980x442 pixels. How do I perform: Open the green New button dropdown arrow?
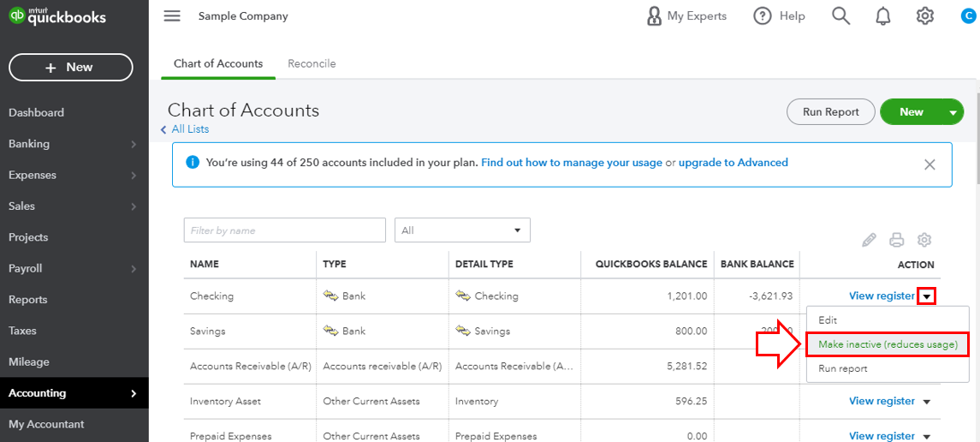[x=953, y=112]
